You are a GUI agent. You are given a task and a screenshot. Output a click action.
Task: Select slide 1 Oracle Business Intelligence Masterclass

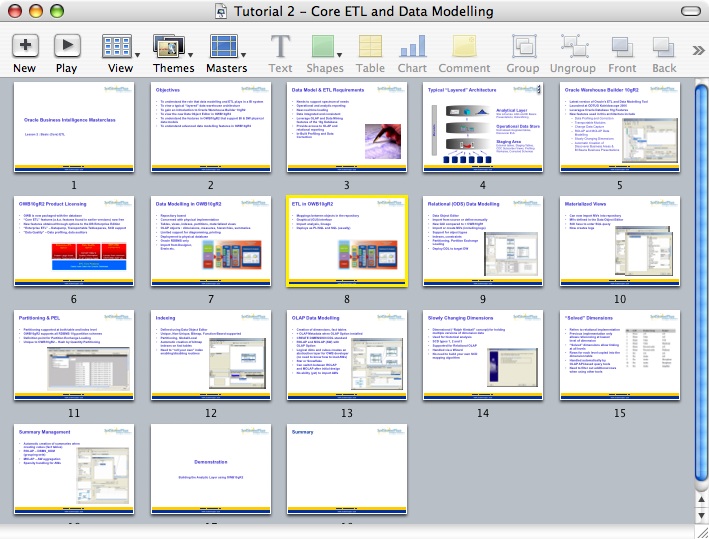click(x=74, y=127)
